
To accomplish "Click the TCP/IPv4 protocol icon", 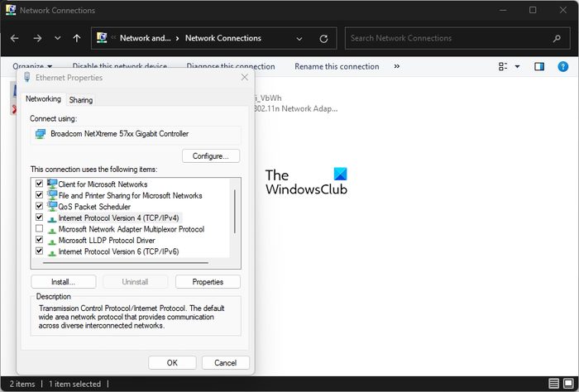I will (52, 219).
